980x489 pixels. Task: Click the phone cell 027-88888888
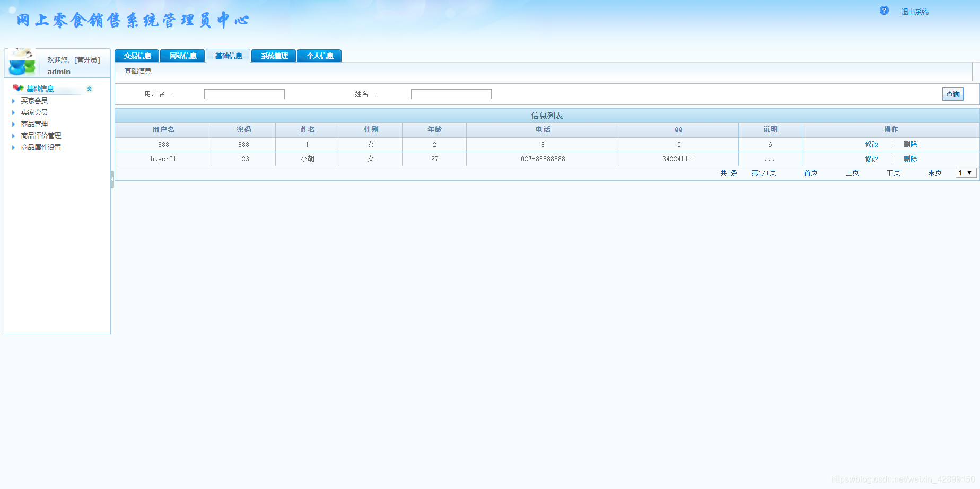click(543, 159)
